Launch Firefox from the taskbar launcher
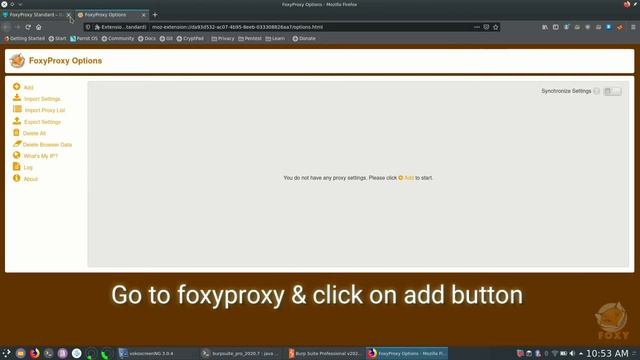This screenshot has height=360, width=640. click(35, 353)
